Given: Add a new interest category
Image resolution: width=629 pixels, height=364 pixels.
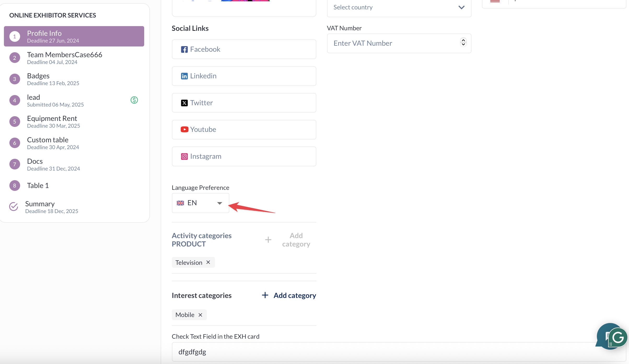Looking at the screenshot, I should pos(289,295).
